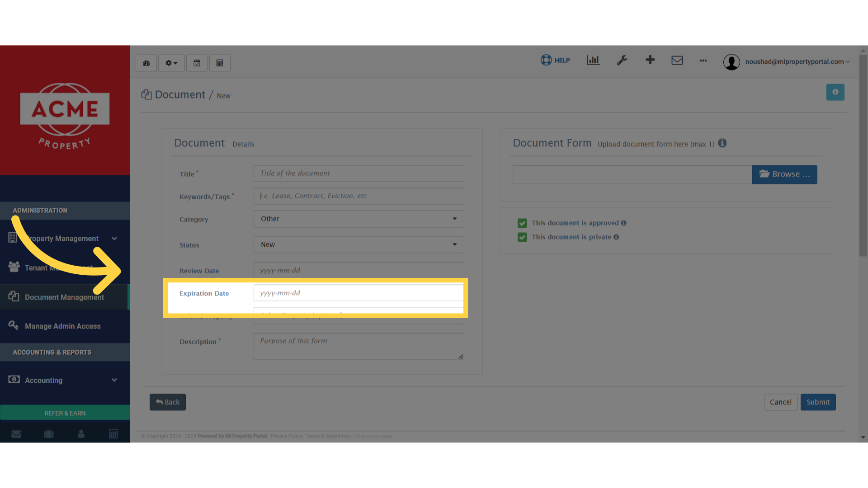Image resolution: width=868 pixels, height=488 pixels.
Task: Open the HELP lifebuoy link
Action: (555, 60)
